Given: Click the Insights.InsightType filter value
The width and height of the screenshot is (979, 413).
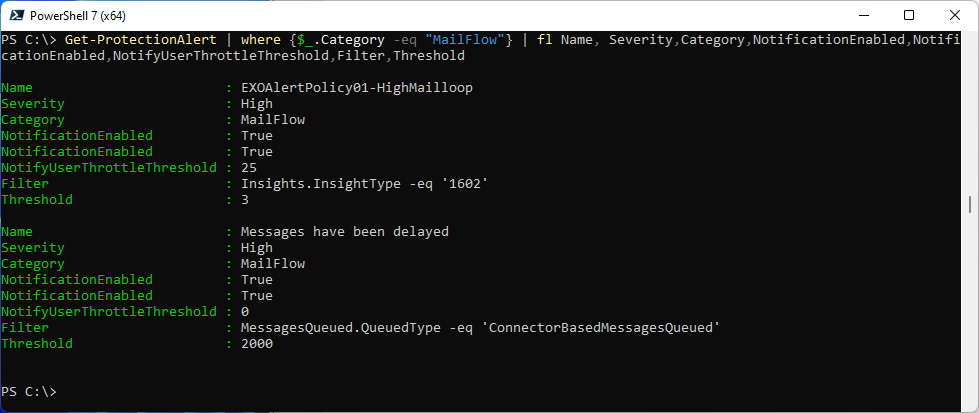Looking at the screenshot, I should (365, 184).
